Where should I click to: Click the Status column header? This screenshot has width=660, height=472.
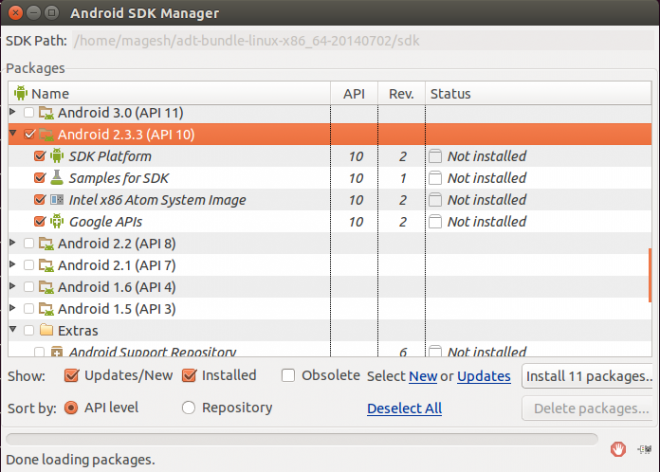pos(450,94)
